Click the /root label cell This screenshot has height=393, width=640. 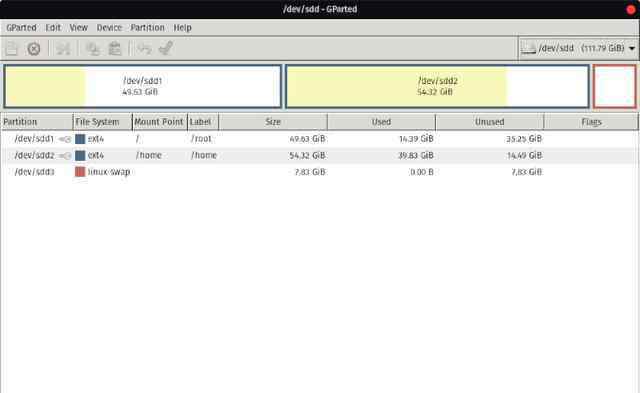point(201,139)
